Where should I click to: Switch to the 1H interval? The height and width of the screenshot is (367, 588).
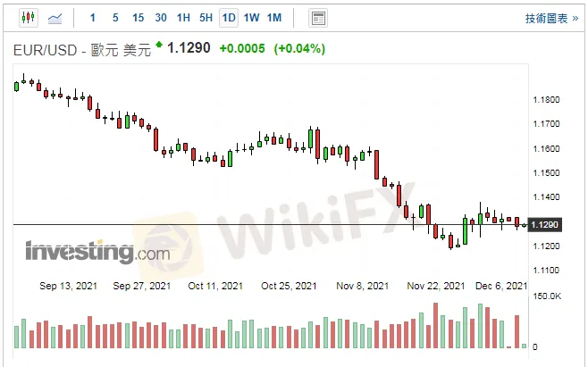click(183, 17)
